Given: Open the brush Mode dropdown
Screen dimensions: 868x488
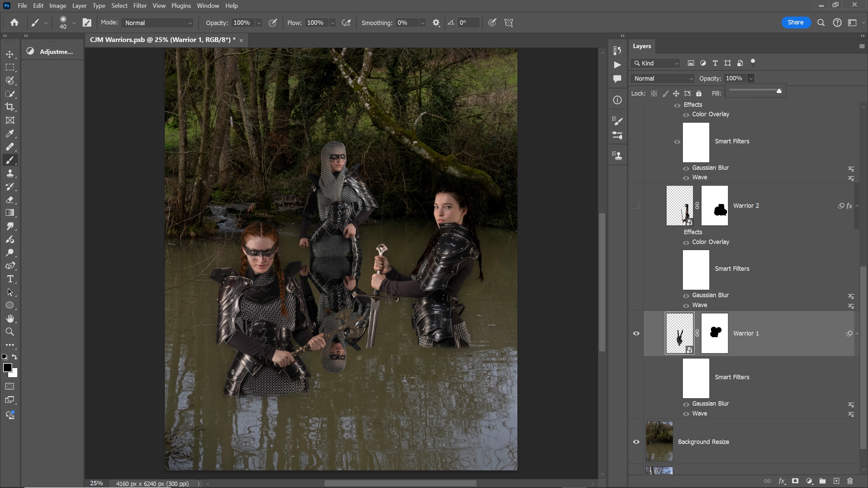Looking at the screenshot, I should tap(158, 23).
